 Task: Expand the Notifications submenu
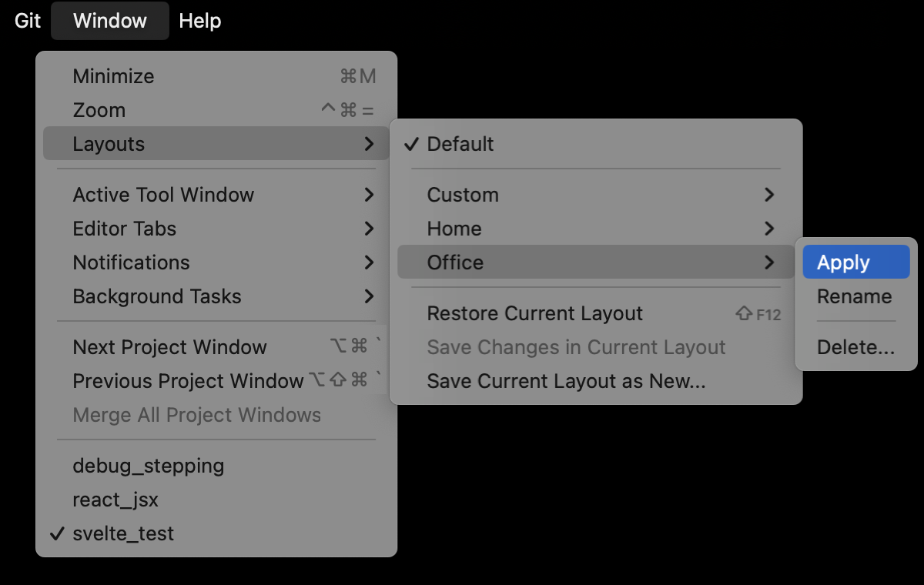click(131, 262)
